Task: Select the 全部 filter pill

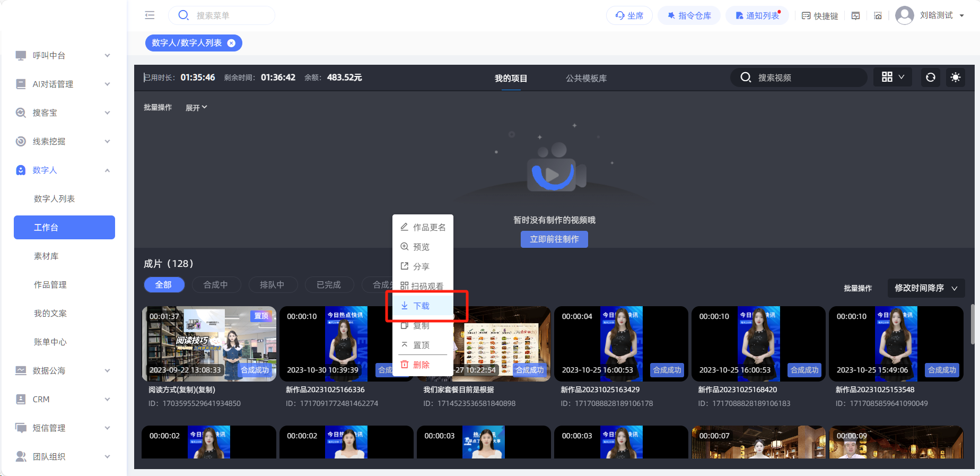Action: (x=164, y=285)
